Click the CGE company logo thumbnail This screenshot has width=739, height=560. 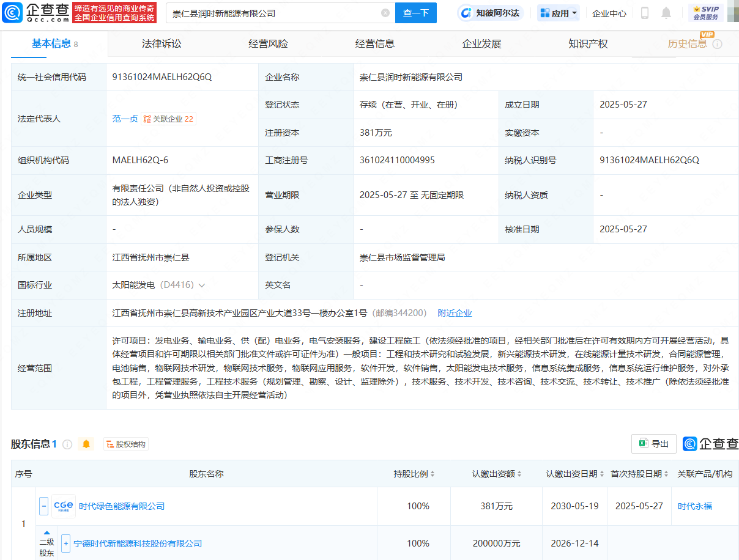pos(64,506)
